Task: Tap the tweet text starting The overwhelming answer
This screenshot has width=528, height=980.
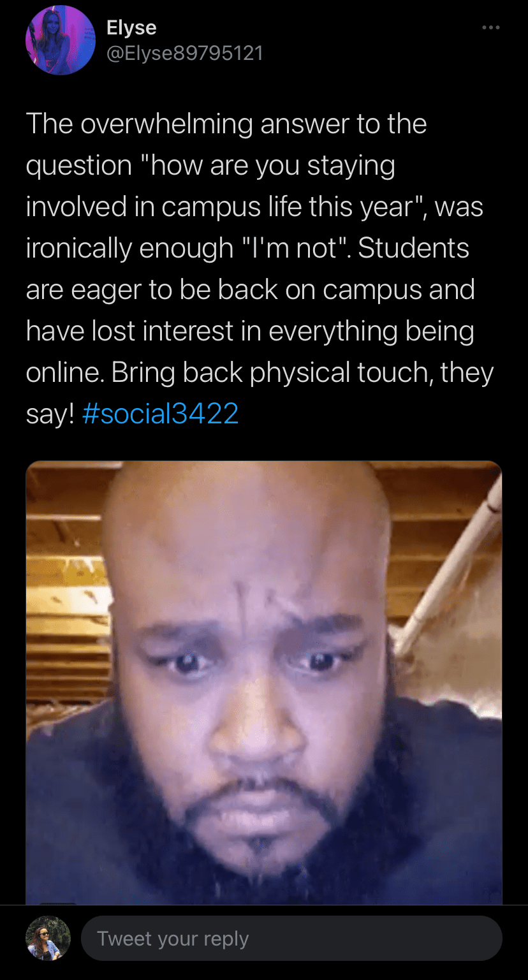Action: tap(260, 268)
